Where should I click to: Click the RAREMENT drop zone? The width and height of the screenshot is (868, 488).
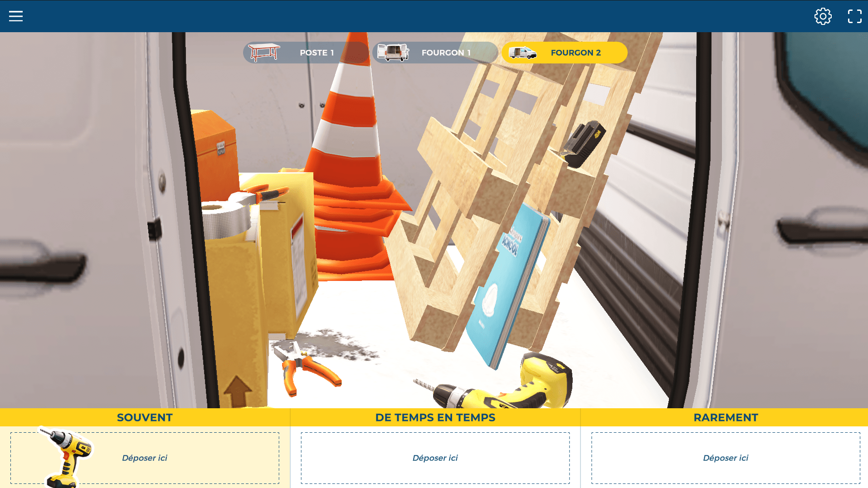tap(725, 458)
